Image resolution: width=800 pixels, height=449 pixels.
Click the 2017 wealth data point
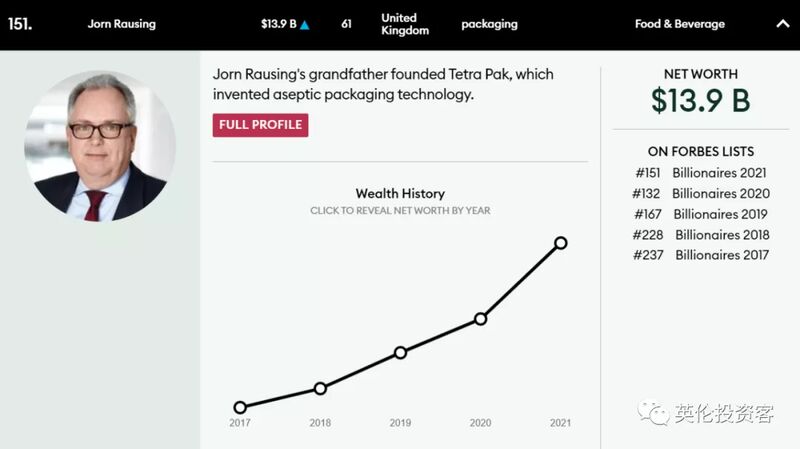coord(240,407)
